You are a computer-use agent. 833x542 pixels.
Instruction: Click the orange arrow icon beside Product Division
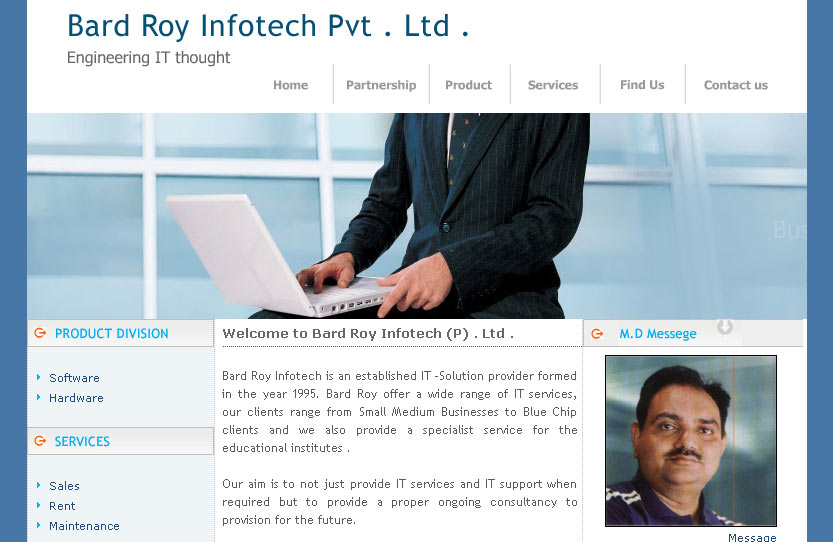coord(40,333)
